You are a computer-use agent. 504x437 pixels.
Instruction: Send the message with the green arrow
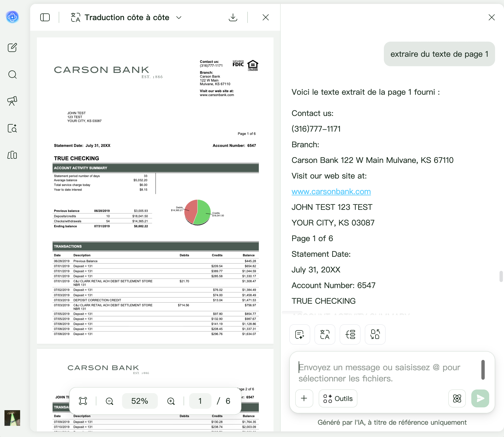tap(480, 398)
